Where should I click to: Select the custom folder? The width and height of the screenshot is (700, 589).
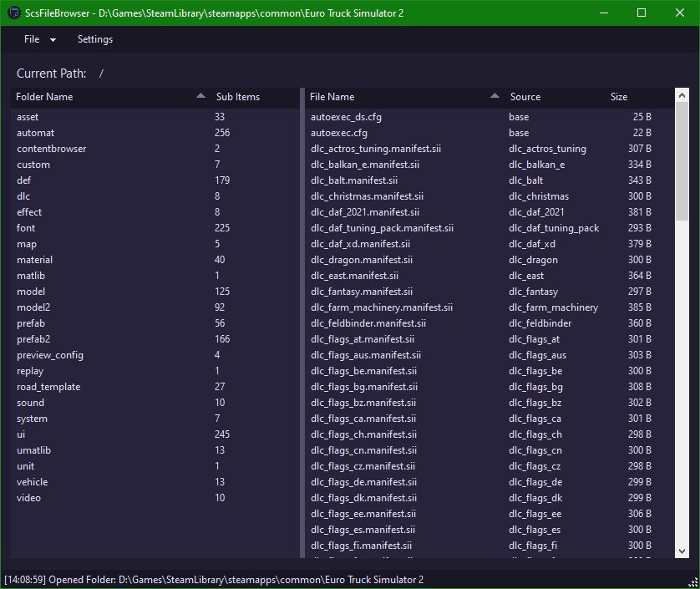click(x=155, y=165)
